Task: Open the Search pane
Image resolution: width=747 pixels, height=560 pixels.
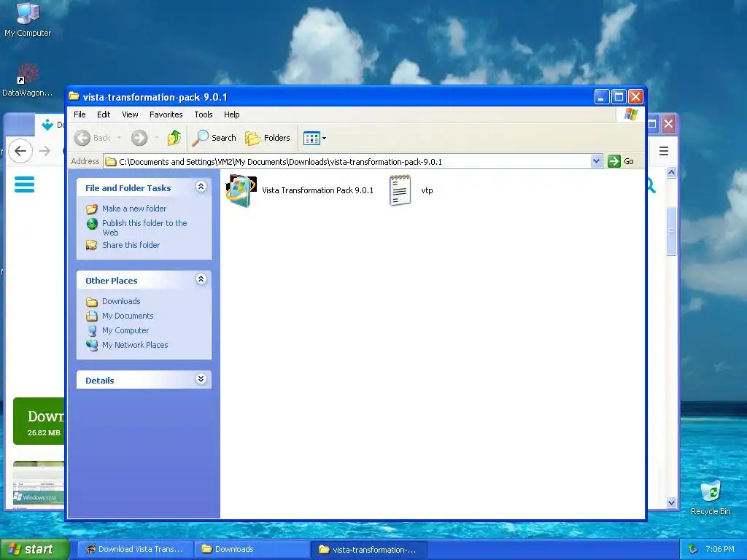Action: point(214,138)
